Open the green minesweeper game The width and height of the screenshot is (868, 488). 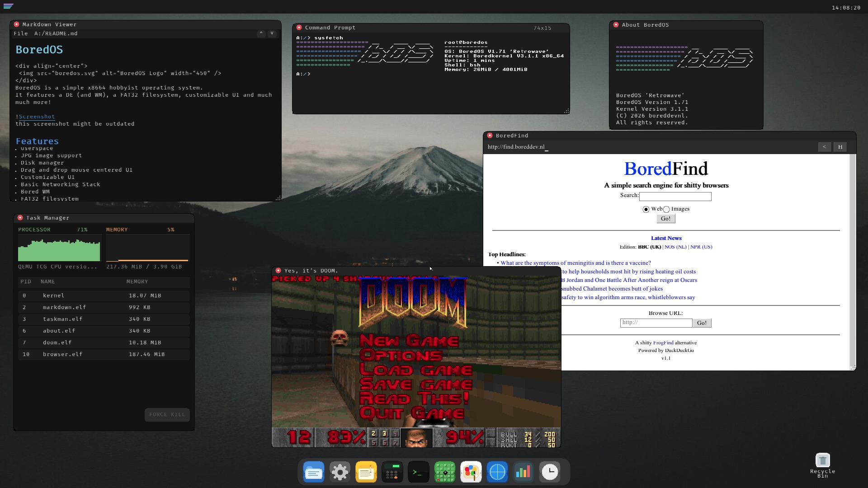pyautogui.click(x=444, y=471)
